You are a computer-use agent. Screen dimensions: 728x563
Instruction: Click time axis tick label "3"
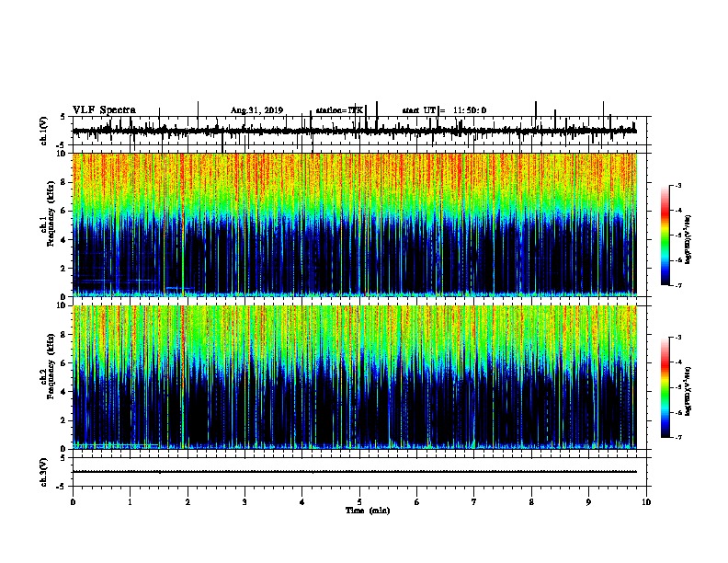tap(245, 502)
